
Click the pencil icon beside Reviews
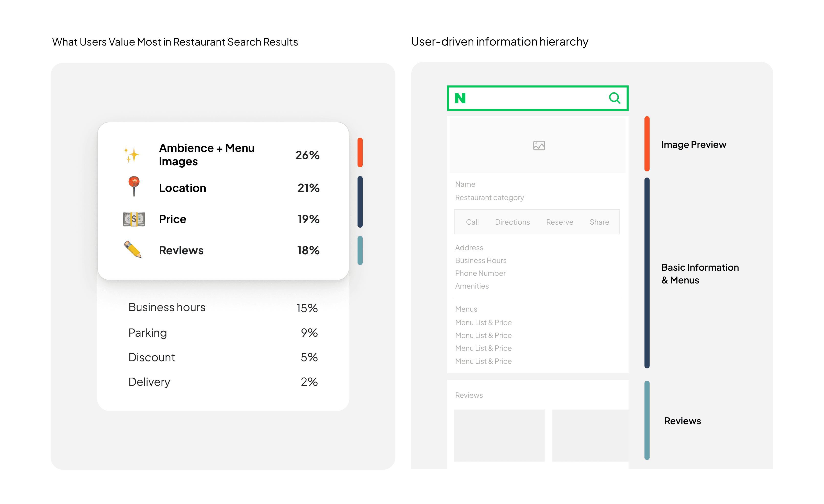[133, 250]
